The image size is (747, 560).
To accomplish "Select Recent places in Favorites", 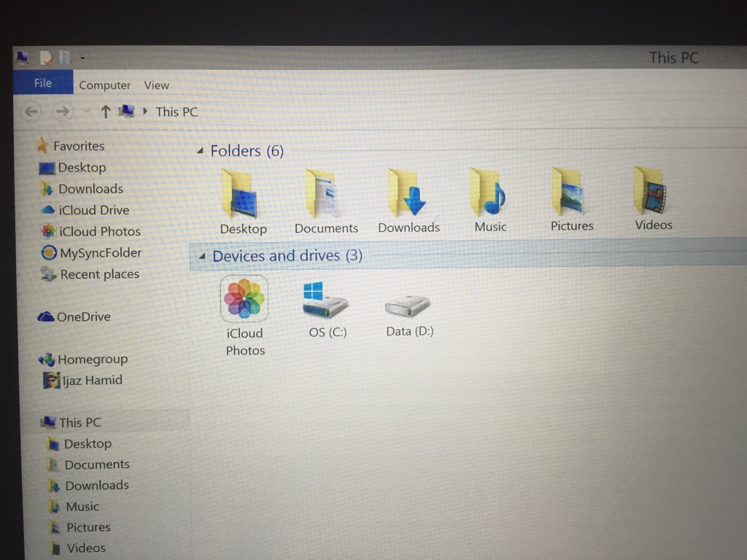I will click(99, 274).
